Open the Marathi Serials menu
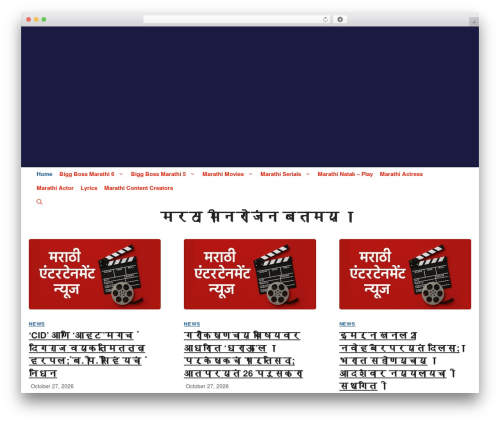Image resolution: width=500 pixels, height=423 pixels. point(281,174)
